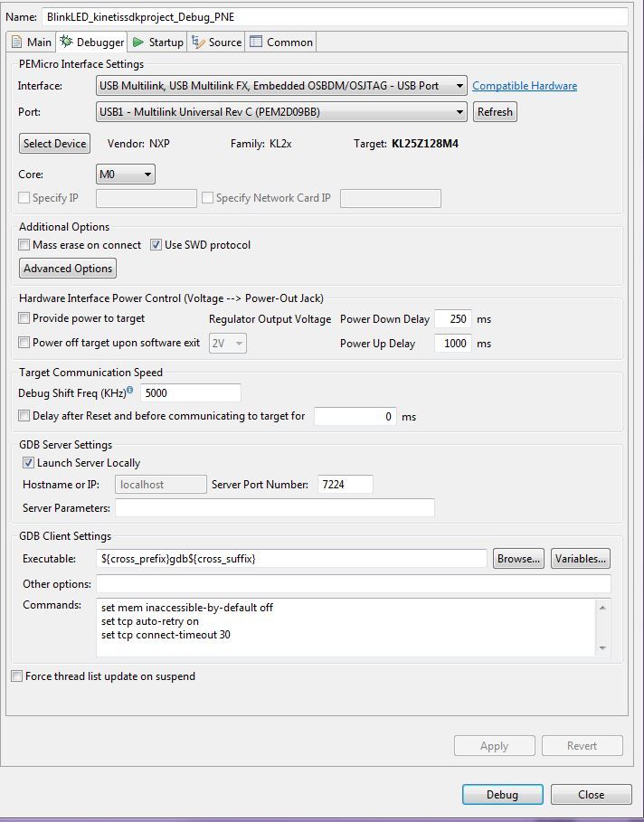Image resolution: width=644 pixels, height=822 pixels.
Task: Enable Delay after Reset checkbox
Action: tap(24, 416)
